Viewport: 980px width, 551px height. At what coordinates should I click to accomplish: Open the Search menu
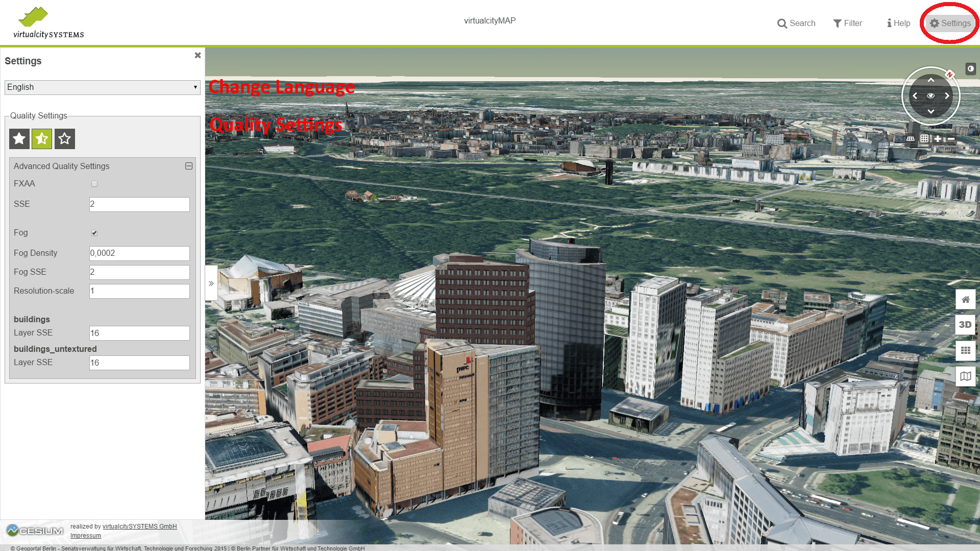[x=796, y=23]
